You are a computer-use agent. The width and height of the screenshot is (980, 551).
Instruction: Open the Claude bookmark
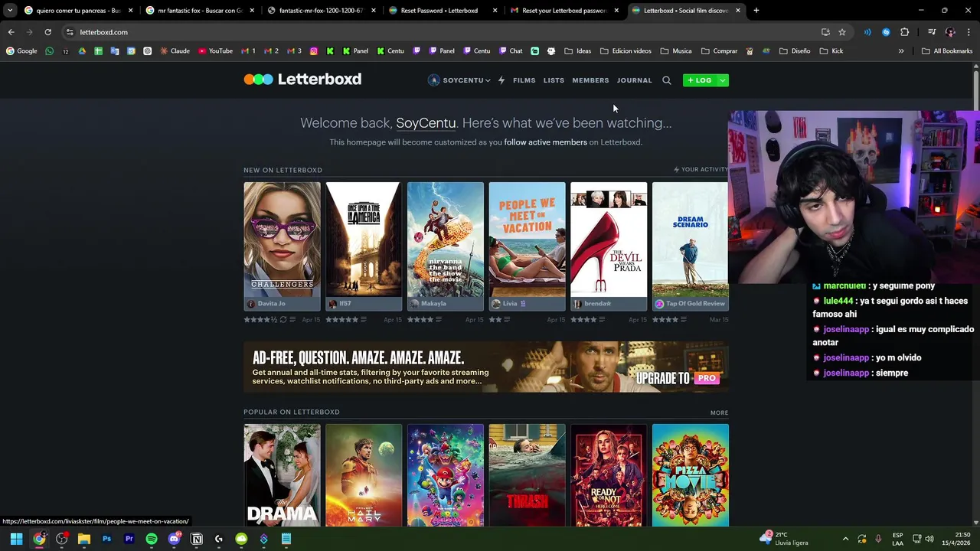[x=175, y=51]
